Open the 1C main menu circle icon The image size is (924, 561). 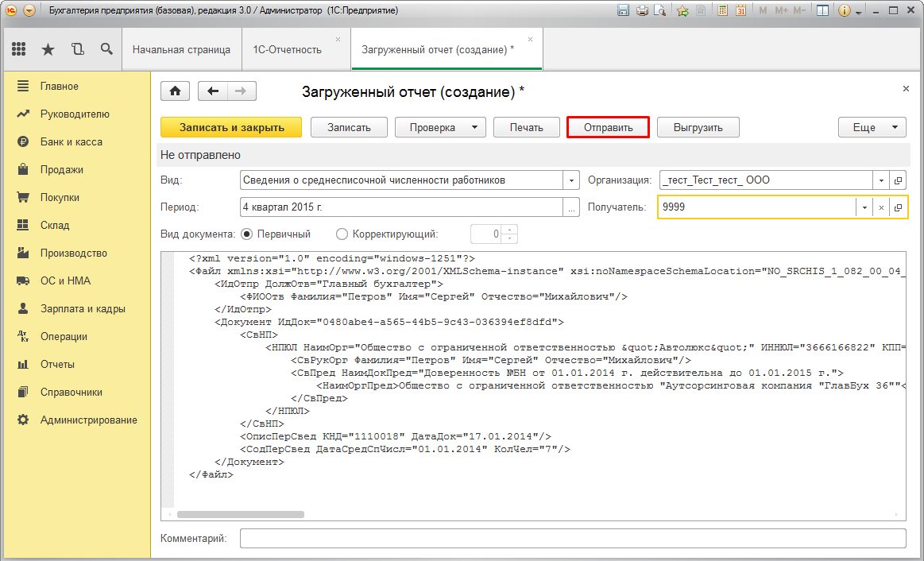click(x=10, y=10)
